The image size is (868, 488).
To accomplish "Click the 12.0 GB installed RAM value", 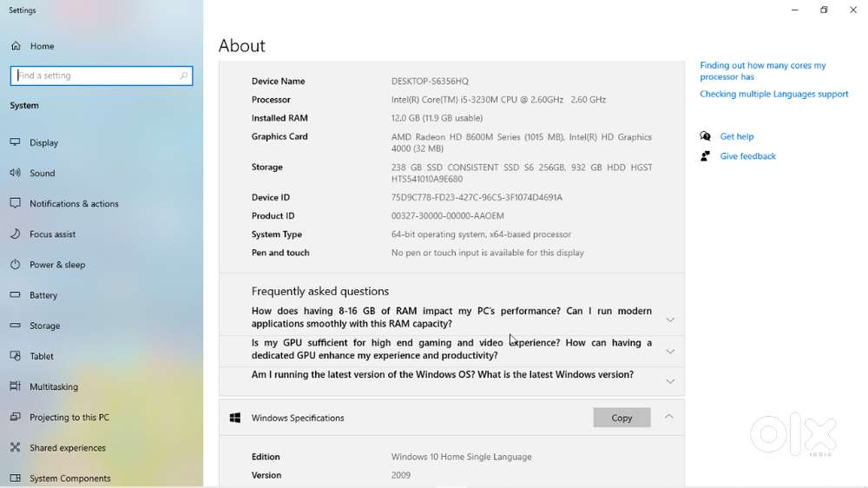I will [437, 118].
